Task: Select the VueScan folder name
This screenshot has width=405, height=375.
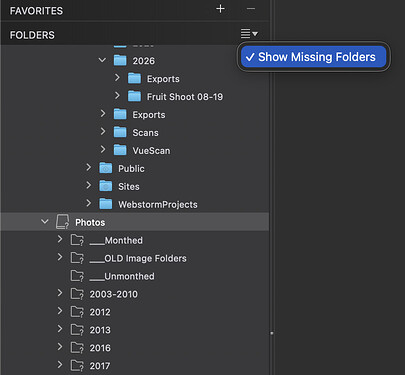Action: tap(151, 151)
